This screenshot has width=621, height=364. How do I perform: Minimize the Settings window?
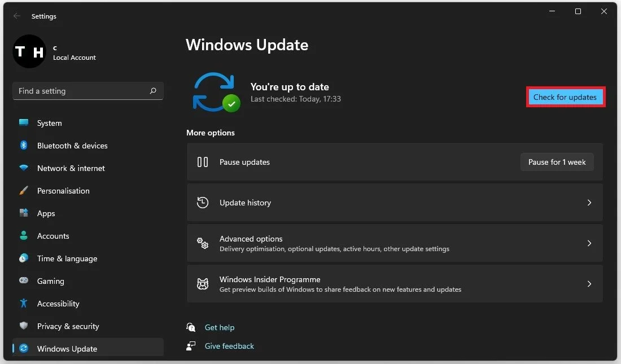(x=552, y=11)
